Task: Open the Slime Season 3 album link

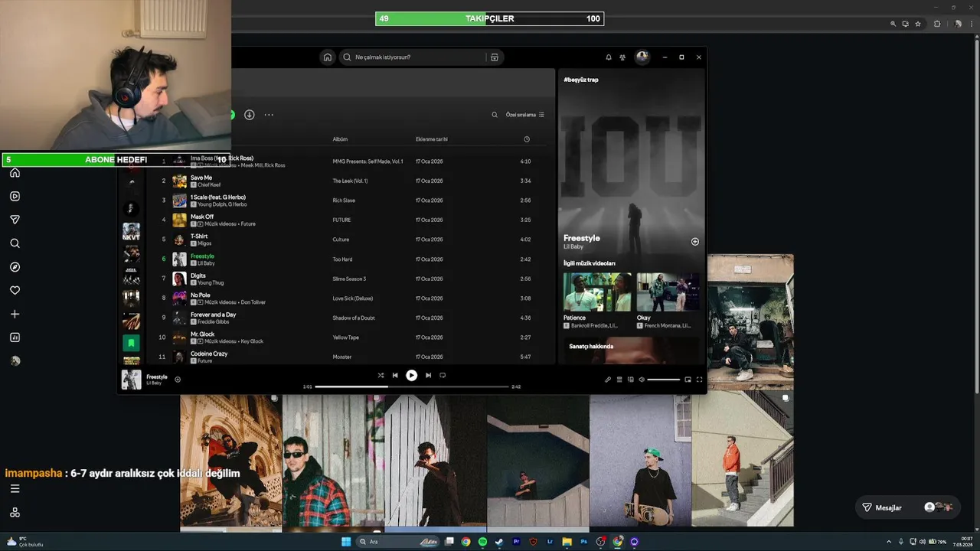Action: pos(349,279)
